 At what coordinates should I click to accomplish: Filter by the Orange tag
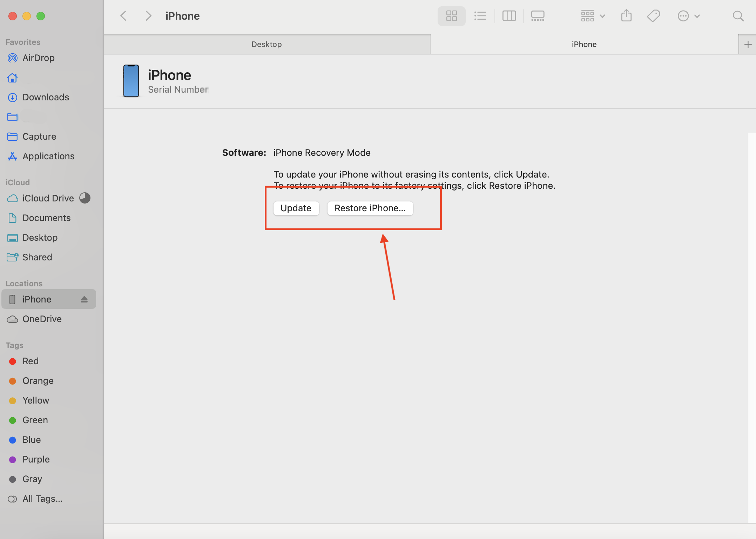click(x=49, y=381)
